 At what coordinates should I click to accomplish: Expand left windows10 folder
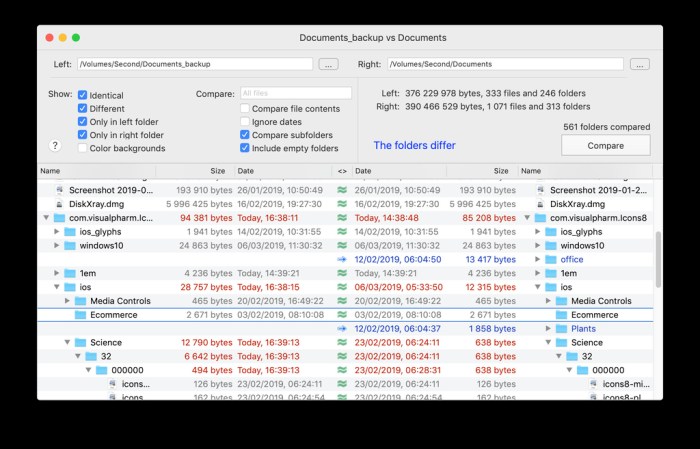pyautogui.click(x=57, y=245)
